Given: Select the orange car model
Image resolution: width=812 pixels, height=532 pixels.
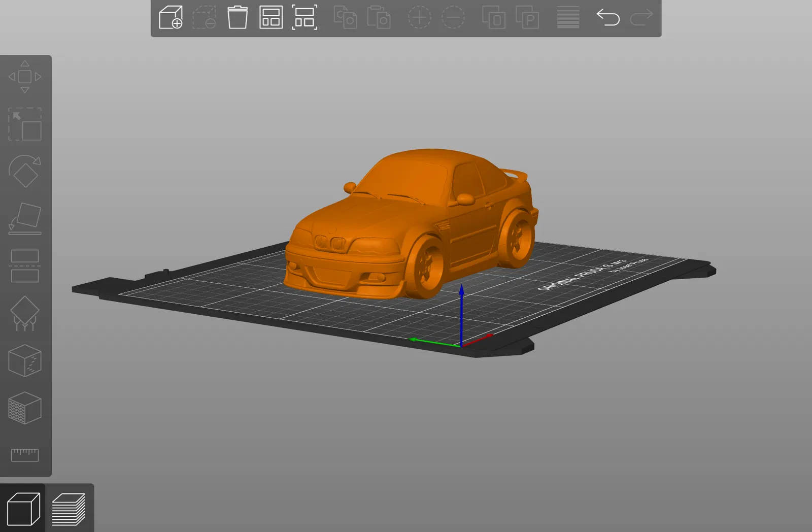Looking at the screenshot, I should tap(411, 224).
